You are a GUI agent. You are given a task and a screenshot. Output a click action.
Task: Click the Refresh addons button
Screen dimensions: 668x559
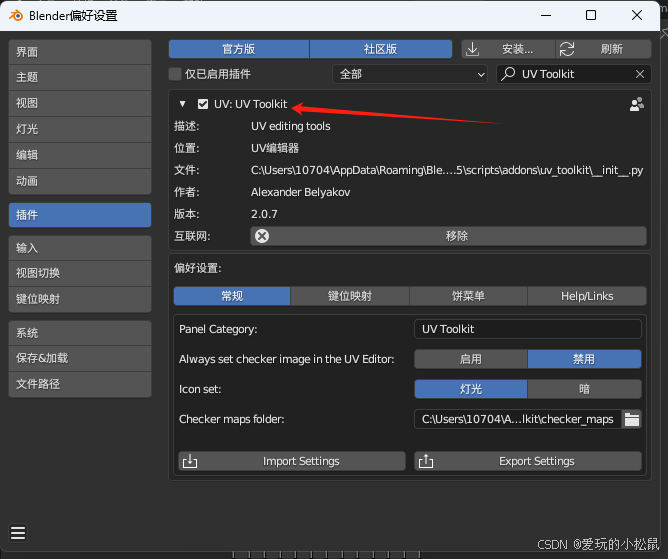pos(603,49)
